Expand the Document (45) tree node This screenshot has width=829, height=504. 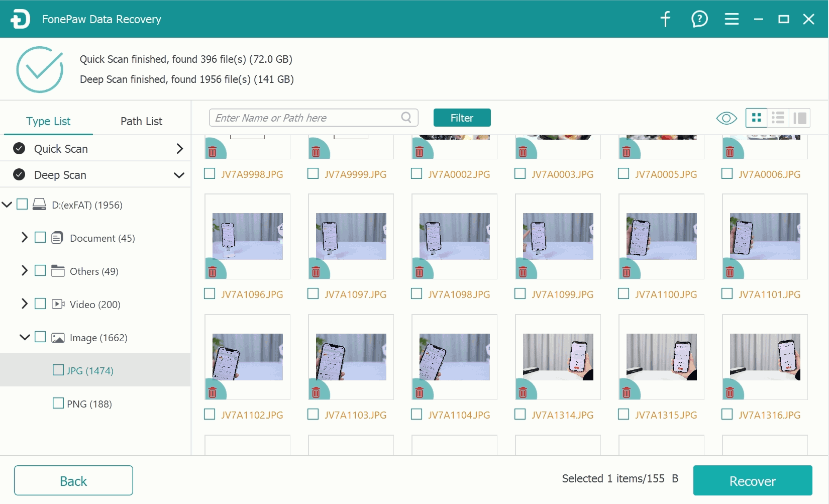24,237
